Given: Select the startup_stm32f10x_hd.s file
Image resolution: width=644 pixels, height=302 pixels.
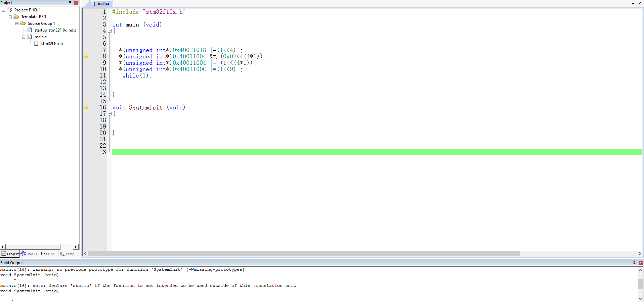Looking at the screenshot, I should (55, 30).
